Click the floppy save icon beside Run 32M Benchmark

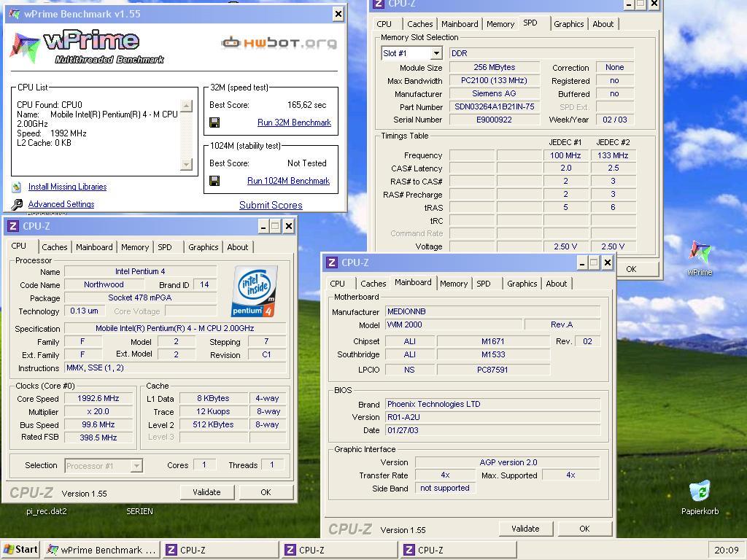click(214, 122)
